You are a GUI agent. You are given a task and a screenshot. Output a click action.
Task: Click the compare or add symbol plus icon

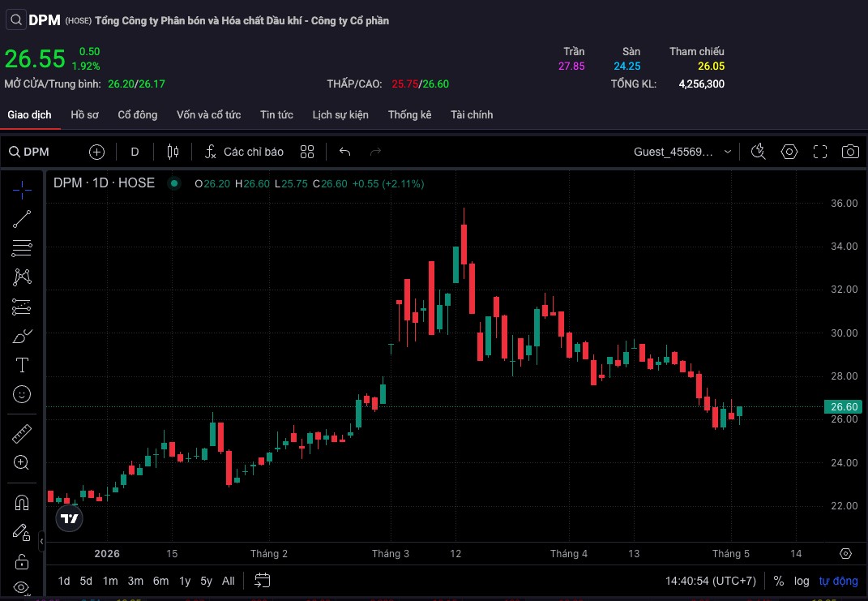point(97,152)
